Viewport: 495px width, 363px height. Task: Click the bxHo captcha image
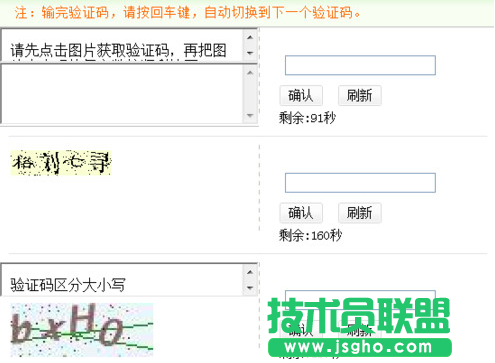[x=82, y=329]
